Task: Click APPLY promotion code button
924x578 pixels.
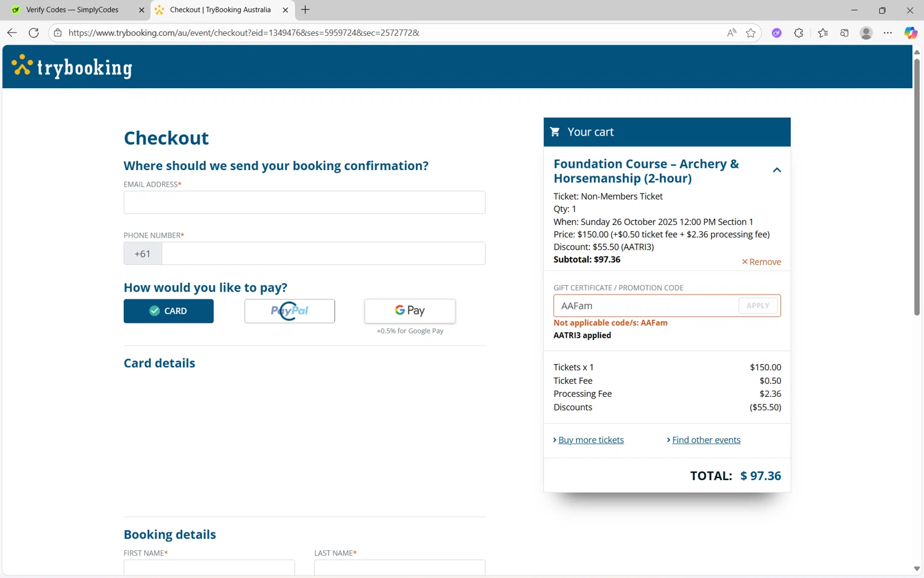Action: 758,306
